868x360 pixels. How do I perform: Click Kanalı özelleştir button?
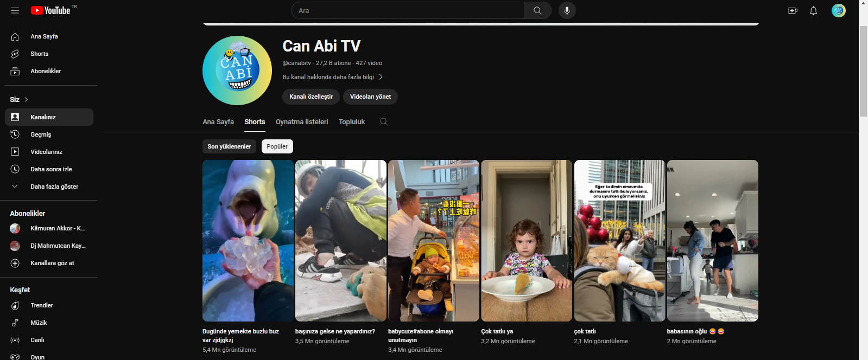[311, 97]
